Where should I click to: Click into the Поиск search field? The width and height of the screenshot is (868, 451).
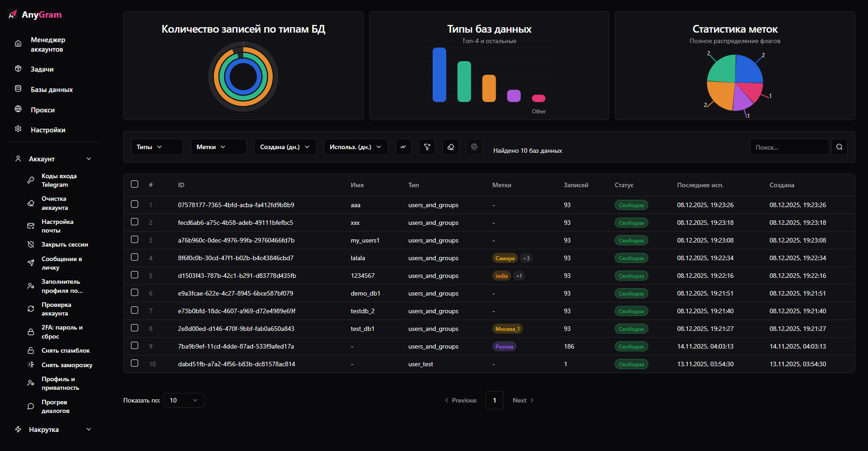tap(789, 147)
